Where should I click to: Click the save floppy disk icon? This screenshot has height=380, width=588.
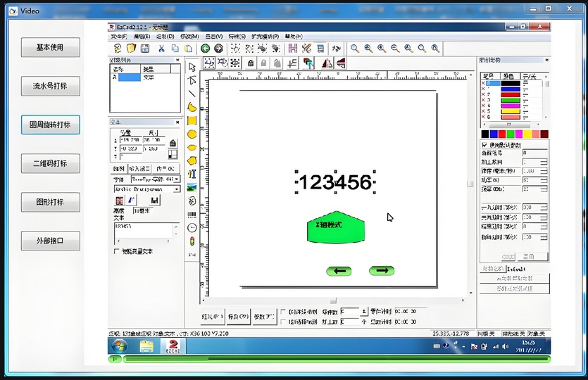pos(144,49)
